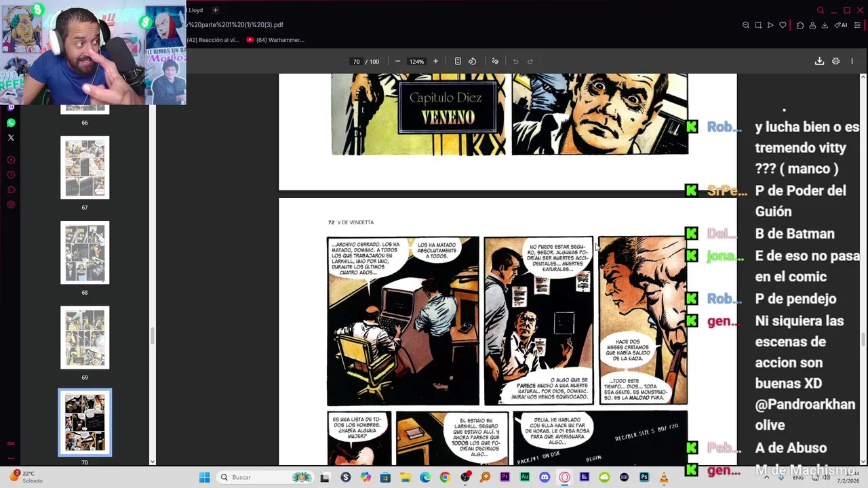The image size is (868, 488).
Task: Open browsing history clock in sidebar
Action: [x=11, y=175]
